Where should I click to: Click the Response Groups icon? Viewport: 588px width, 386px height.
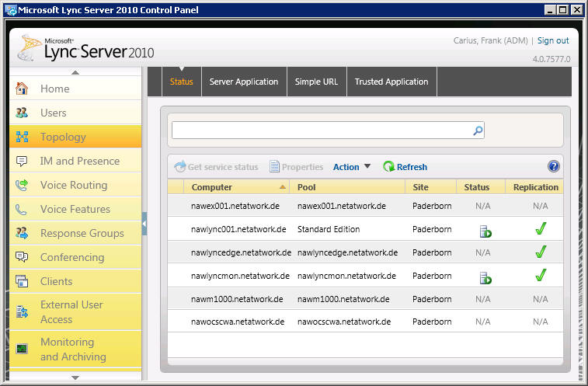(22, 233)
